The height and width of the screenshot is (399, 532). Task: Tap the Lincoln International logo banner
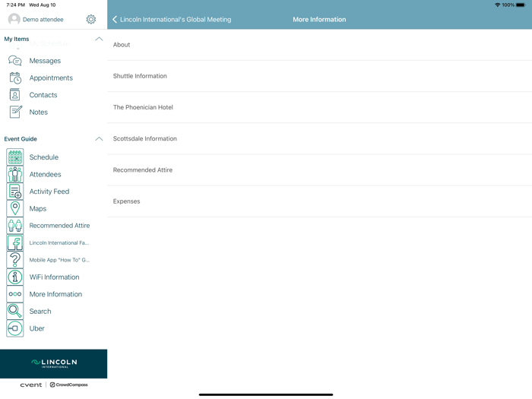[x=54, y=364]
